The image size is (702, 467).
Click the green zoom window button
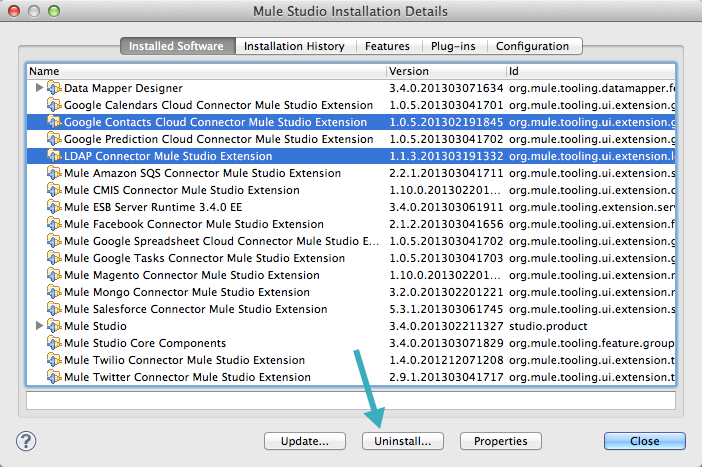(x=54, y=11)
